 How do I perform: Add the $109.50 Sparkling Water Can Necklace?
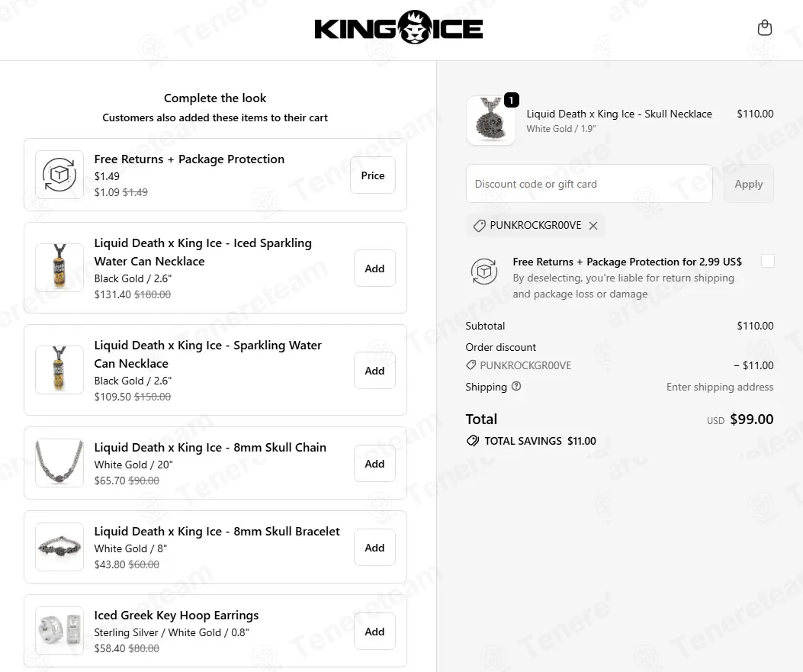click(x=374, y=371)
